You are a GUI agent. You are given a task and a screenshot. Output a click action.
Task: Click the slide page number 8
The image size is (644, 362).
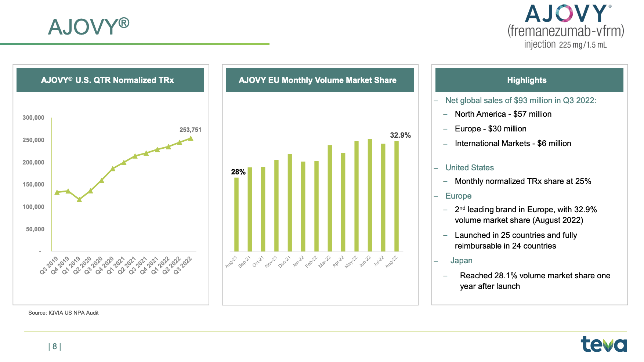coord(55,347)
